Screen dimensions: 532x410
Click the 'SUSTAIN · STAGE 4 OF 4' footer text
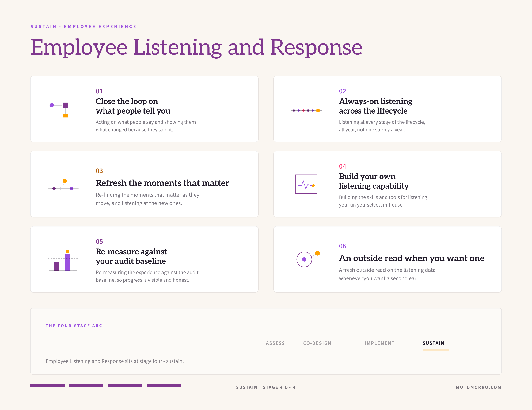(x=266, y=387)
